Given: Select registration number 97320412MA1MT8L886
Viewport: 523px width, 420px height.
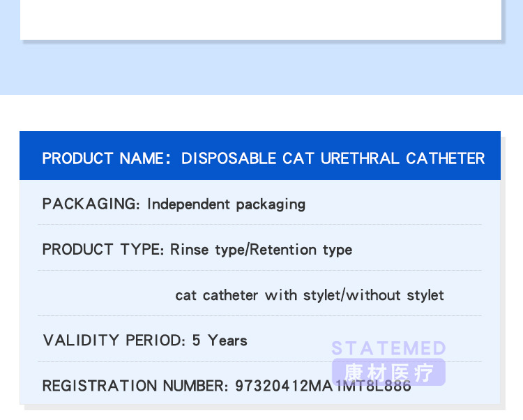Looking at the screenshot, I should [x=323, y=386].
